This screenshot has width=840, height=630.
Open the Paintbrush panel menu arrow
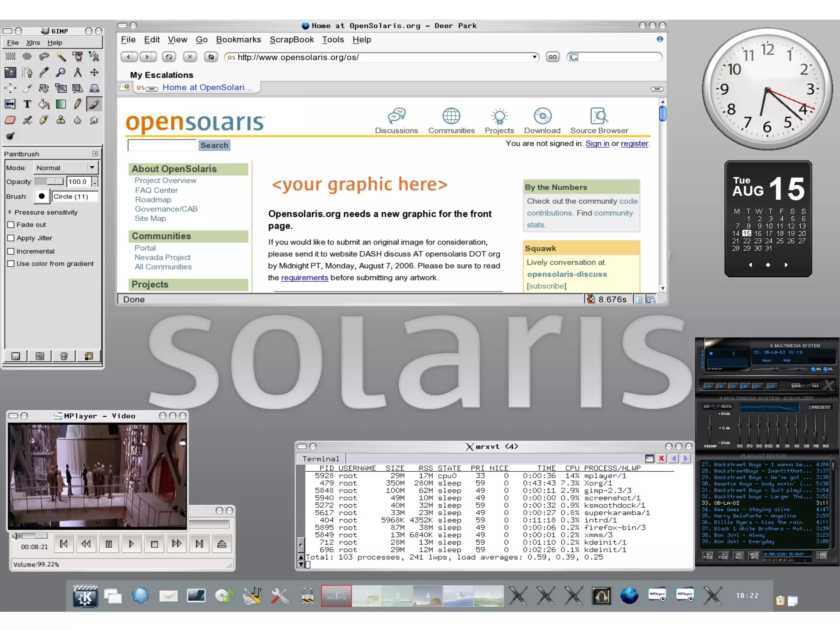pos(95,153)
